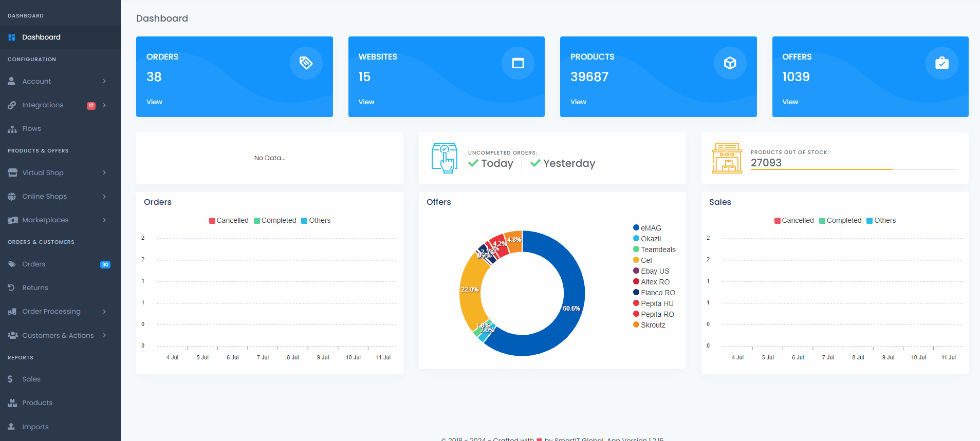Expand the Marketplaces submenu chevron
This screenshot has width=980, height=441.
click(104, 220)
